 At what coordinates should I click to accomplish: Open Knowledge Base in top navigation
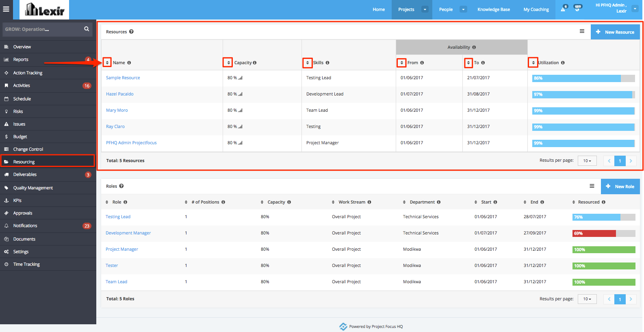coord(494,9)
